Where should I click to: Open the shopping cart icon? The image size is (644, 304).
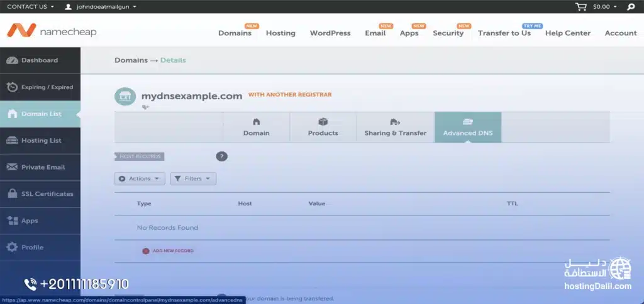[x=580, y=6]
